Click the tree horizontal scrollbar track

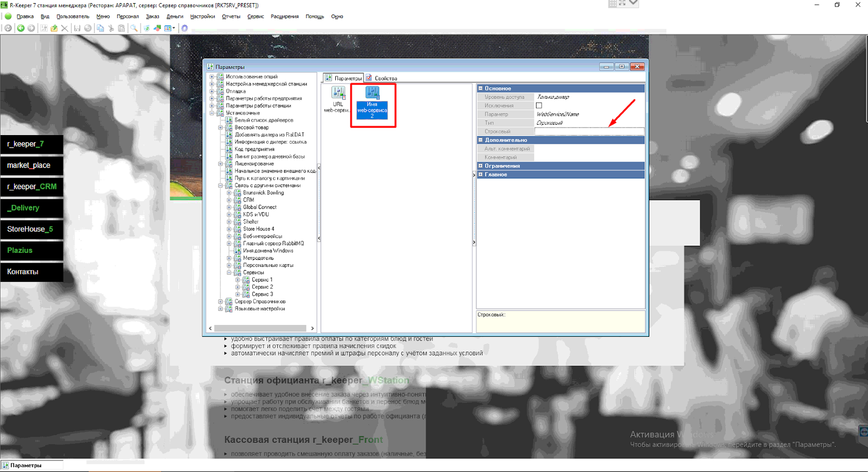click(x=260, y=328)
